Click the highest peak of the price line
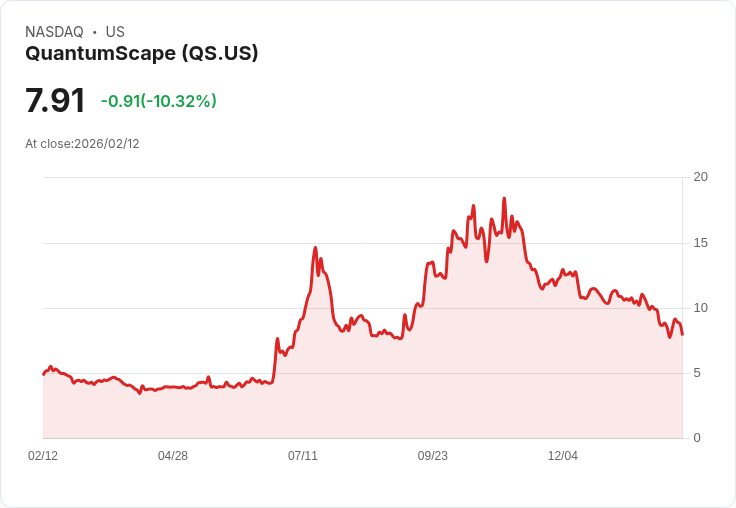This screenshot has width=736, height=508. pos(504,199)
